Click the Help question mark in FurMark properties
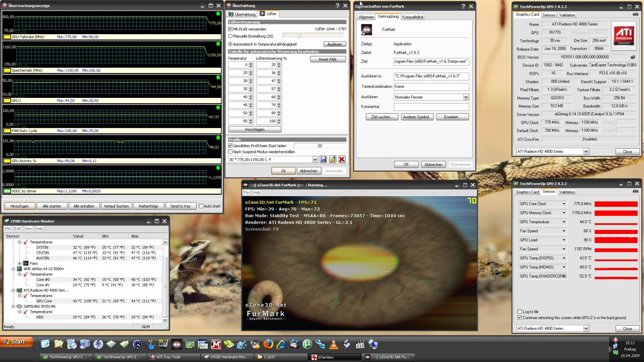Screen dimensions: 644x362 coord(463,6)
